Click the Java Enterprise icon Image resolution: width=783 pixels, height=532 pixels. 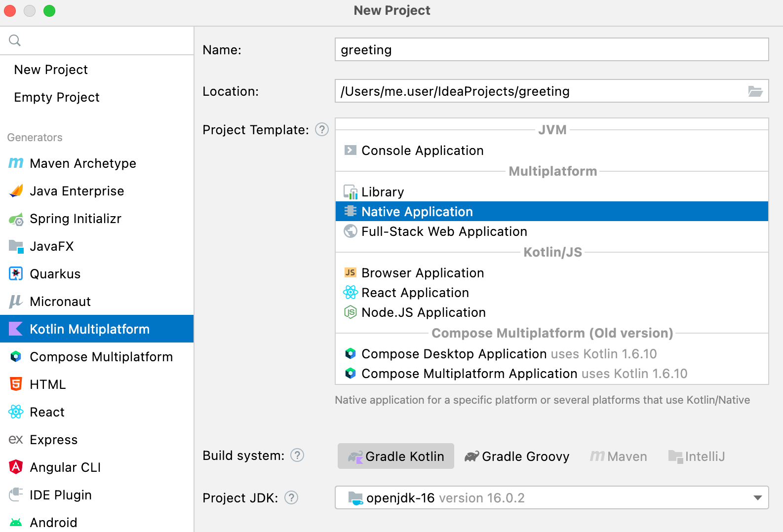pos(16,190)
